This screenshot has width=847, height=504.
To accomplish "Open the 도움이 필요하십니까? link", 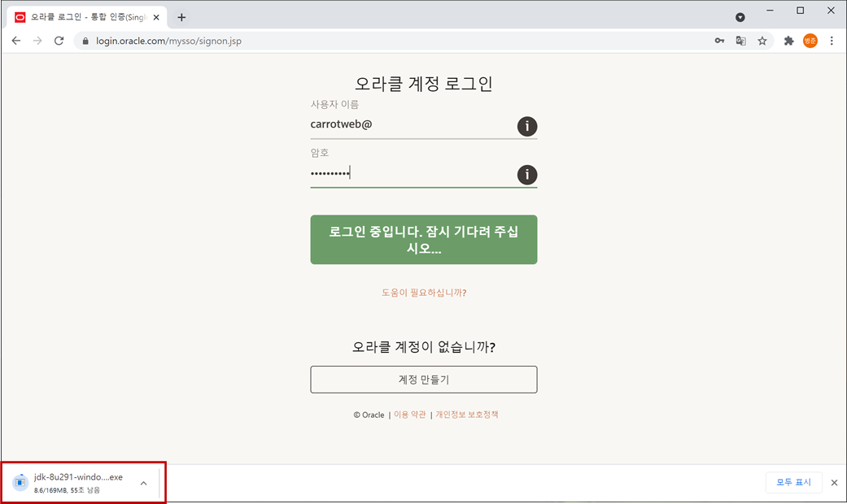I will [x=423, y=293].
